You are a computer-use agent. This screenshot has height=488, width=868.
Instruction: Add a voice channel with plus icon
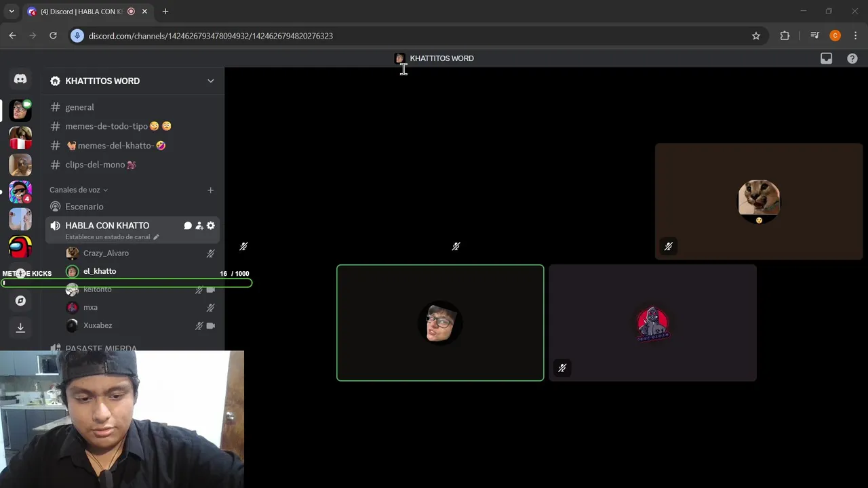tap(210, 190)
